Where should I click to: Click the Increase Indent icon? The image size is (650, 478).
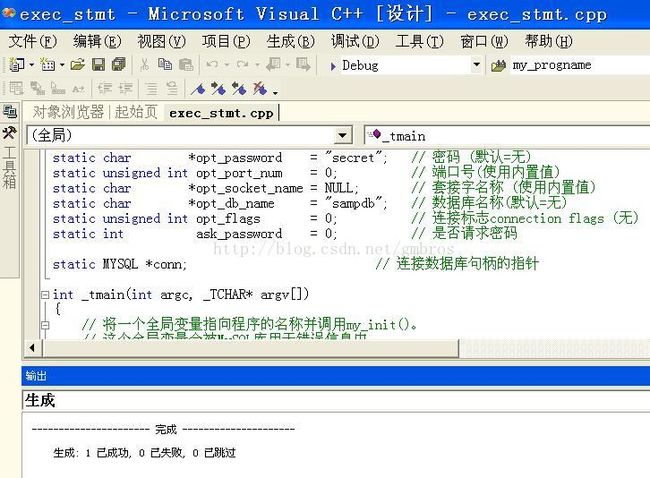tap(125, 88)
